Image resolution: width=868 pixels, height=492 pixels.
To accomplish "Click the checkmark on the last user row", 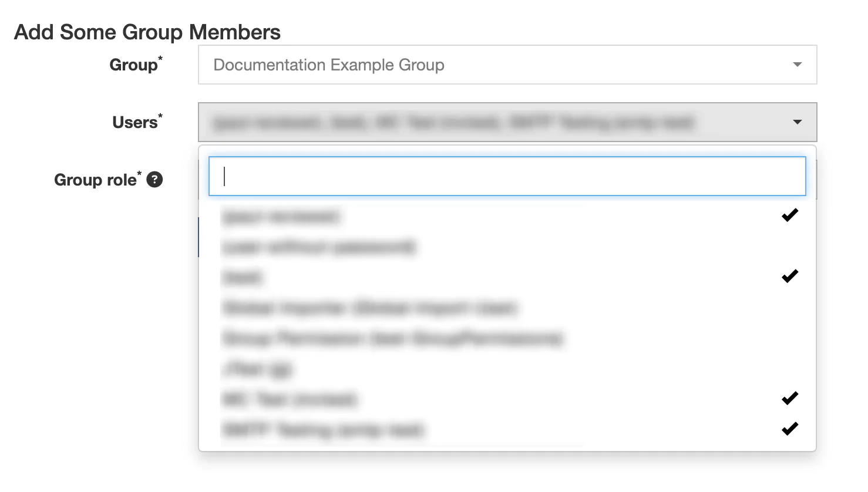I will point(790,429).
